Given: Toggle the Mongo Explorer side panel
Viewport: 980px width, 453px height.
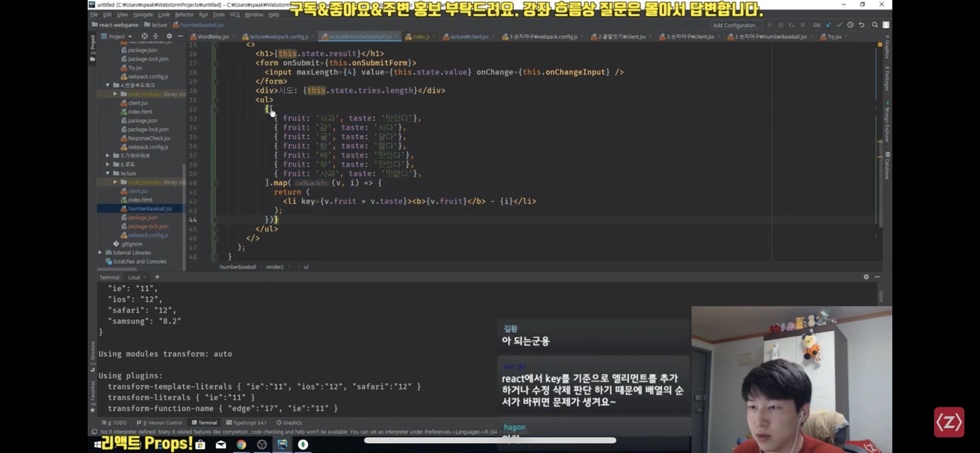Looking at the screenshot, I should [x=887, y=122].
